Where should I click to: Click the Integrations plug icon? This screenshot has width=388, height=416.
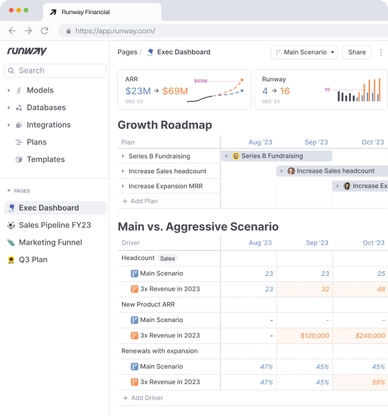click(x=19, y=125)
